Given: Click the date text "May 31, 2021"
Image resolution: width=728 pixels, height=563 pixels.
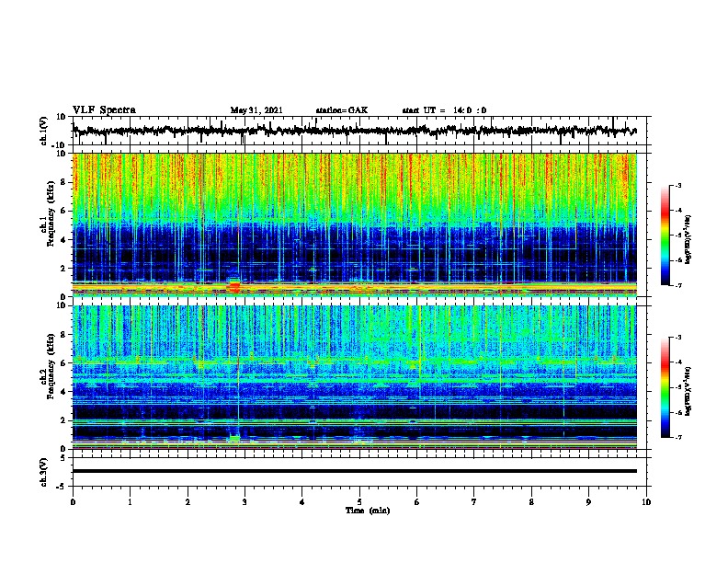Looking at the screenshot, I should 256,110.
